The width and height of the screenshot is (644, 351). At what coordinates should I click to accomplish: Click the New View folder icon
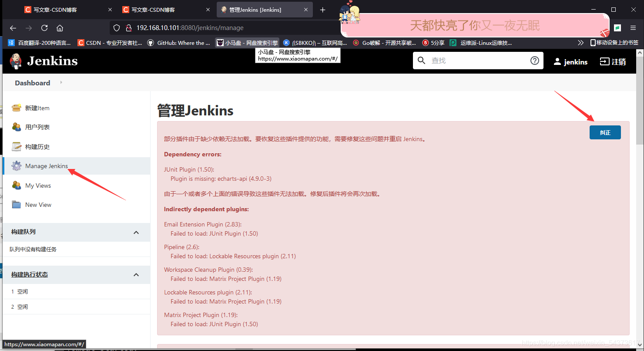(17, 205)
